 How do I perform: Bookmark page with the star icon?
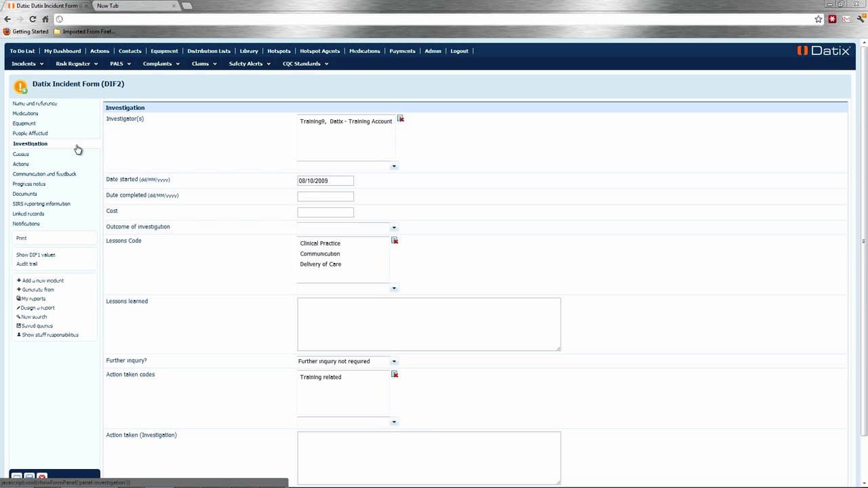point(818,19)
